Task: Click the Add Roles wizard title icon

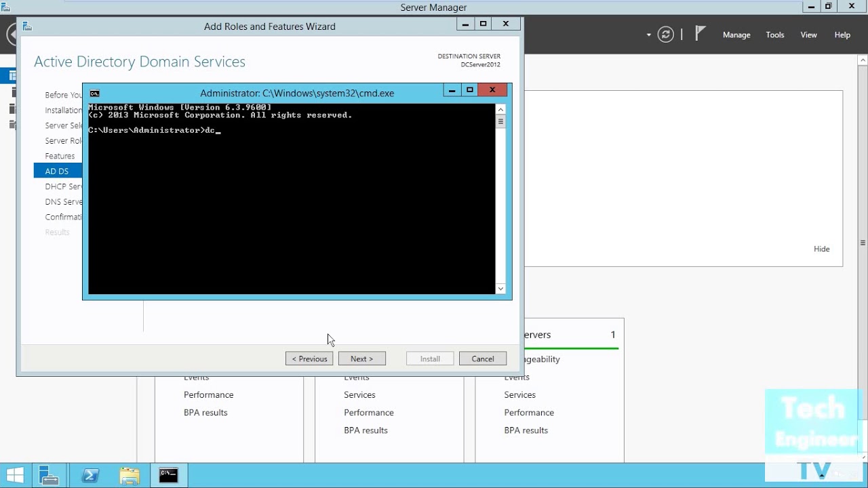Action: coord(27,26)
